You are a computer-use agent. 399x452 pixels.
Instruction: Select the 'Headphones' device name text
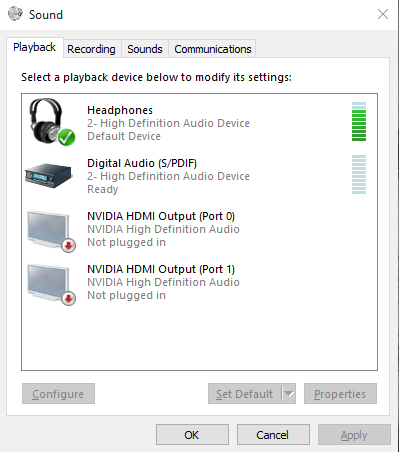pos(120,110)
